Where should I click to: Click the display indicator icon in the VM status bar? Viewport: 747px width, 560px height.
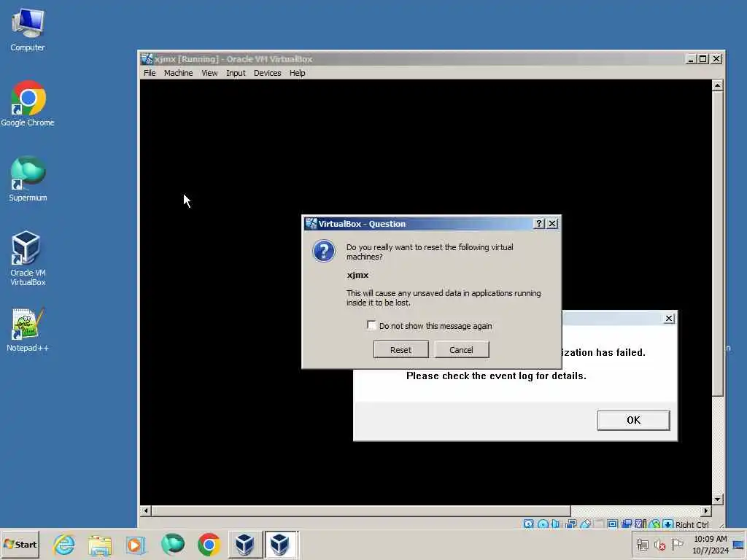612,524
